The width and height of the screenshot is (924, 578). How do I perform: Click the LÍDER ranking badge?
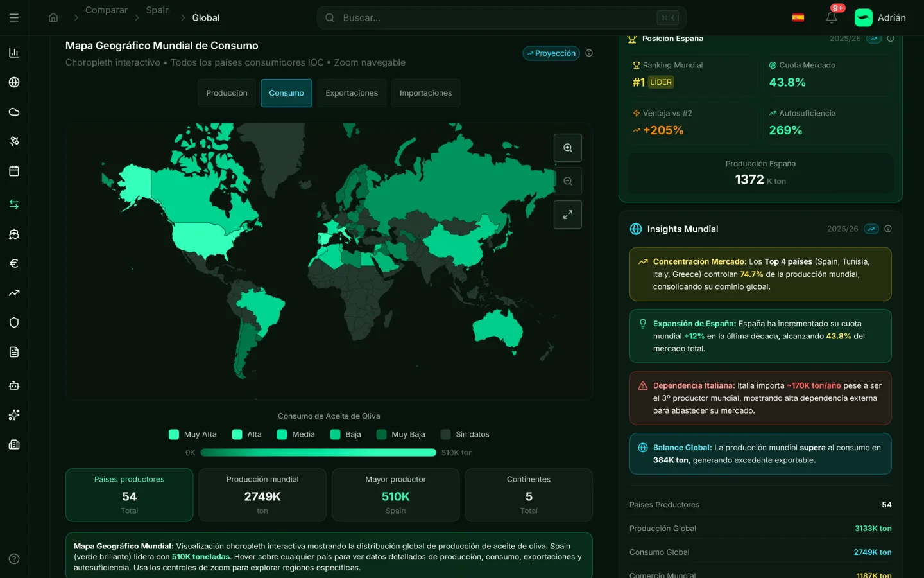[661, 82]
